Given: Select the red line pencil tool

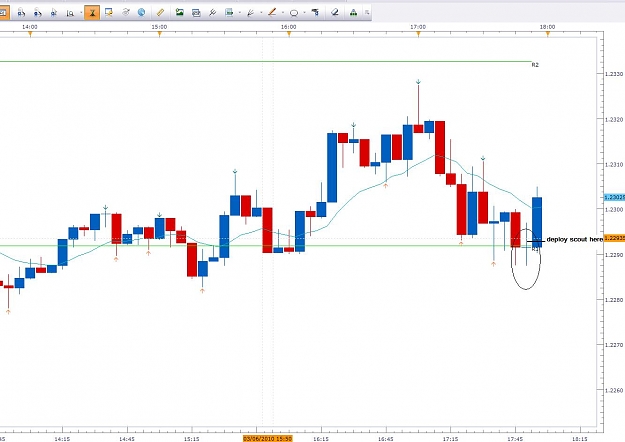Looking at the screenshot, I should coord(272,13).
